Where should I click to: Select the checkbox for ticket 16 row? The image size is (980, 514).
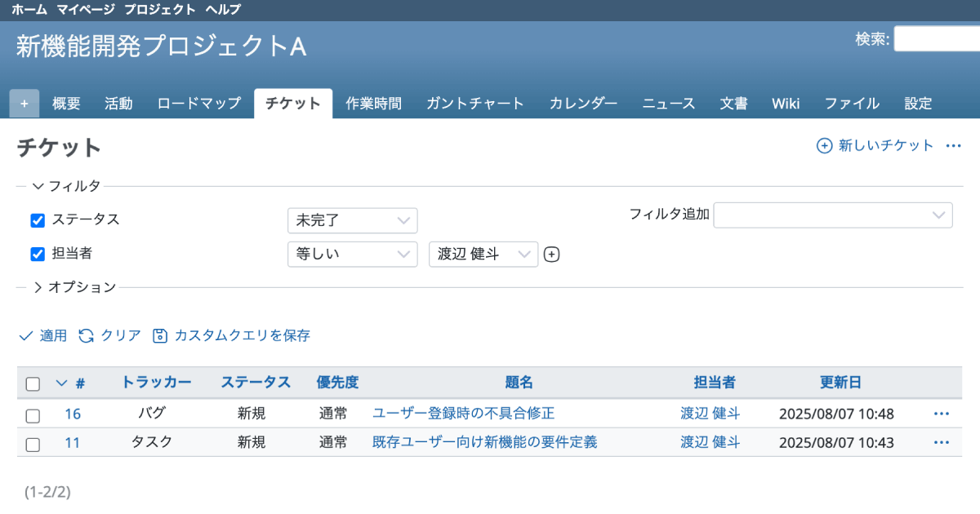[33, 415]
